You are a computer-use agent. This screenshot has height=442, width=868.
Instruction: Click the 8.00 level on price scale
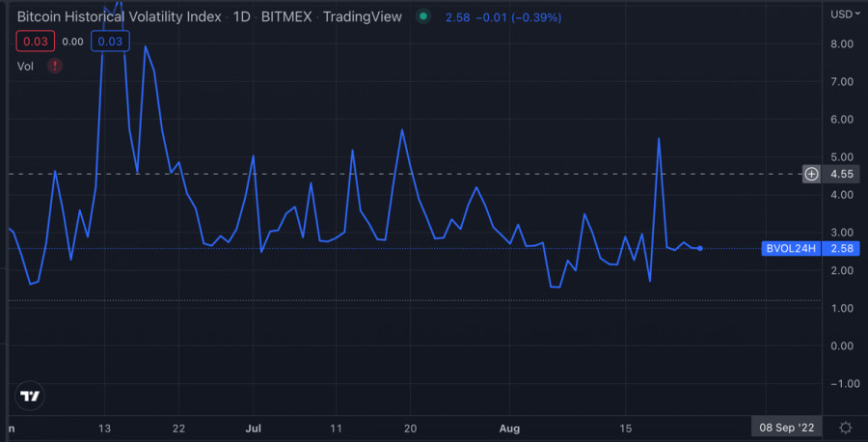pos(843,44)
